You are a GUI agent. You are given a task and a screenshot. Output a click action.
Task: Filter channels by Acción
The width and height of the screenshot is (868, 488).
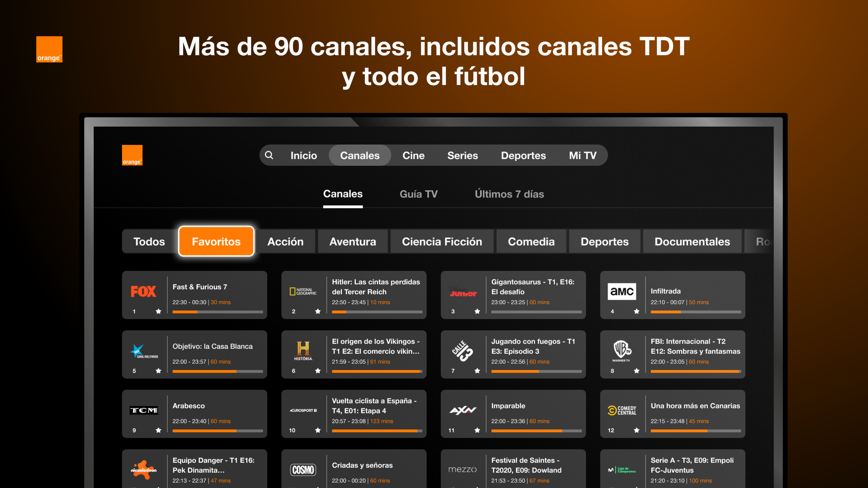(285, 242)
